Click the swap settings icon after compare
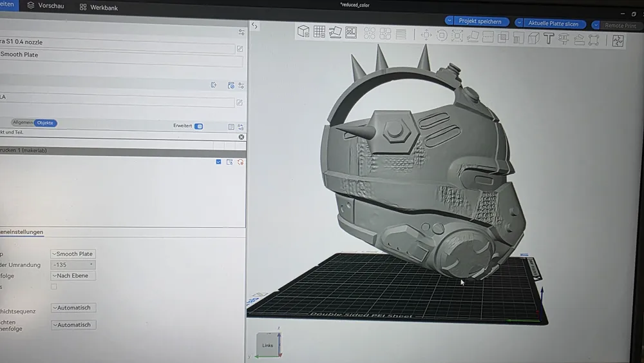 pos(241,127)
